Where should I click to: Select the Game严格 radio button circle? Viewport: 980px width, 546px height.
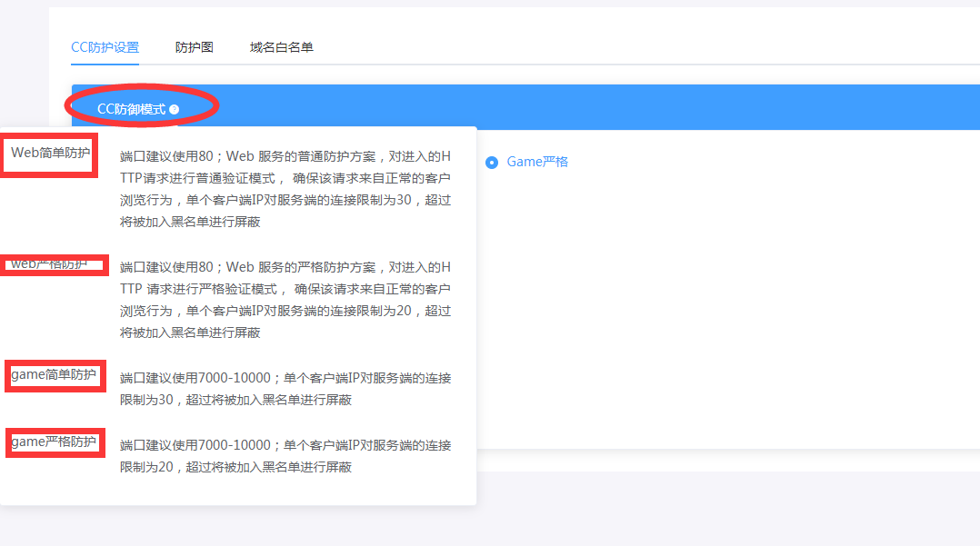pyautogui.click(x=492, y=163)
